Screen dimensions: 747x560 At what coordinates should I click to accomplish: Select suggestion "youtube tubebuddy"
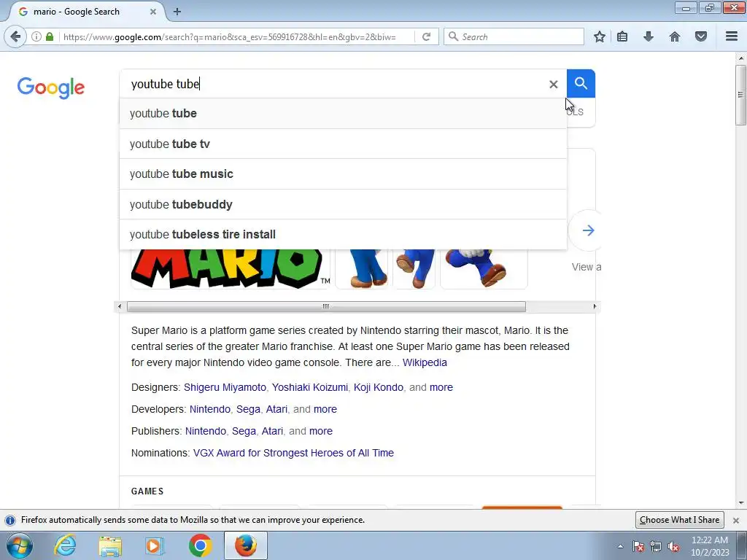[x=343, y=204]
